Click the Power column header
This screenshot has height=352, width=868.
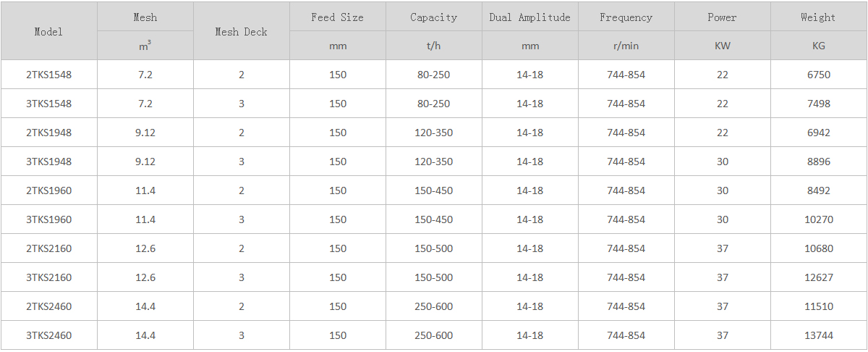click(722, 17)
